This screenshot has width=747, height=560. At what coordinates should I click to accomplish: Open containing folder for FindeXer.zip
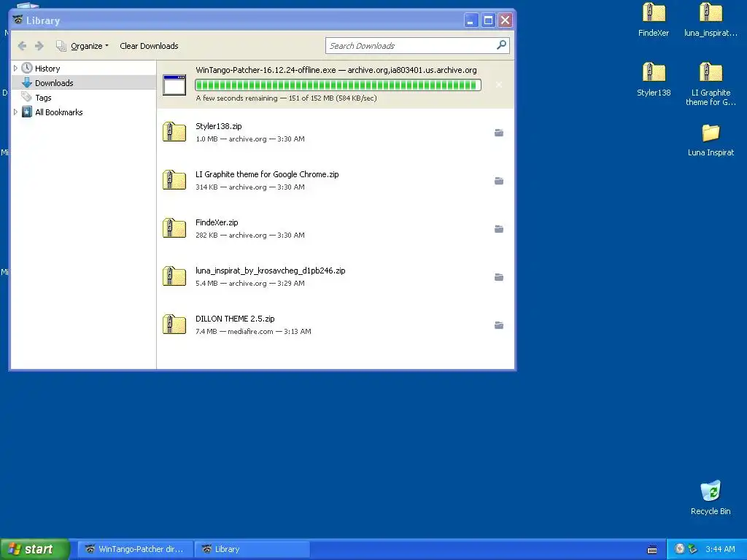click(499, 229)
